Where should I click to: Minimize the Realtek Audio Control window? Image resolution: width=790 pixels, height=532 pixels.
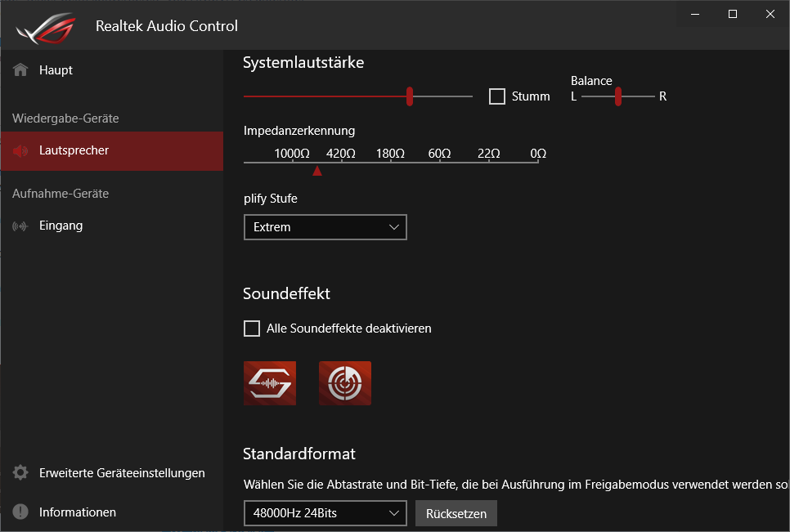tap(695, 14)
